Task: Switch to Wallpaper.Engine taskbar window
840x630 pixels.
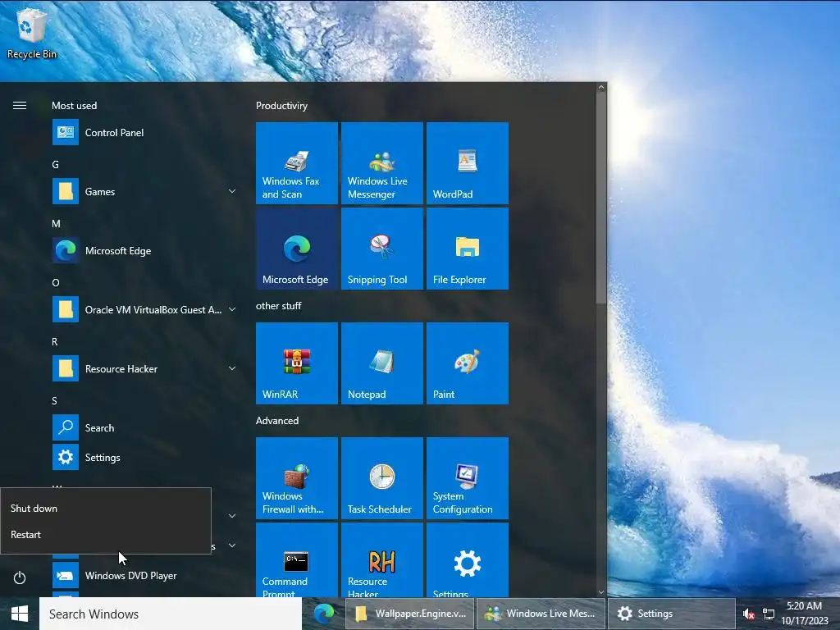Action: click(410, 614)
